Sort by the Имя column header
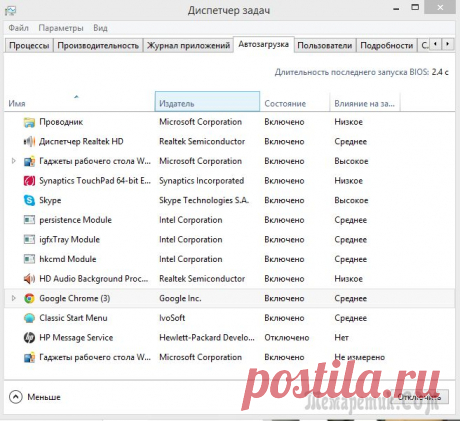This screenshot has width=460, height=421. (79, 102)
